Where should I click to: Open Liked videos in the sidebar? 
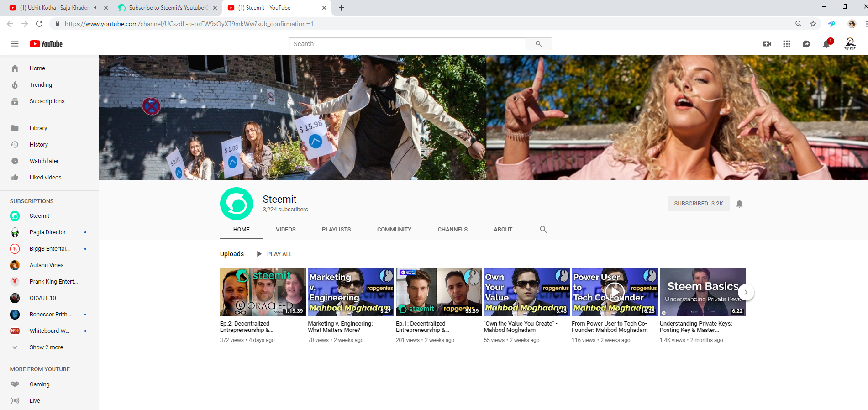(x=49, y=178)
